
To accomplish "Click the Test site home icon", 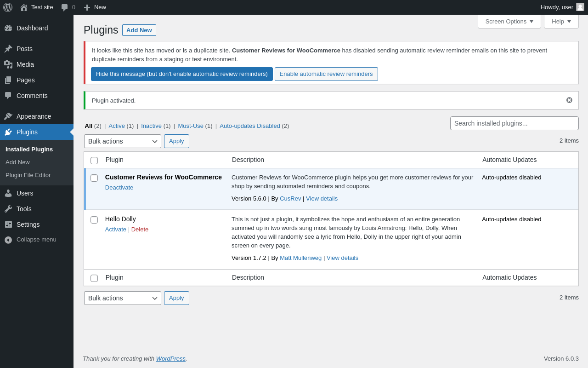I will coord(24,7).
